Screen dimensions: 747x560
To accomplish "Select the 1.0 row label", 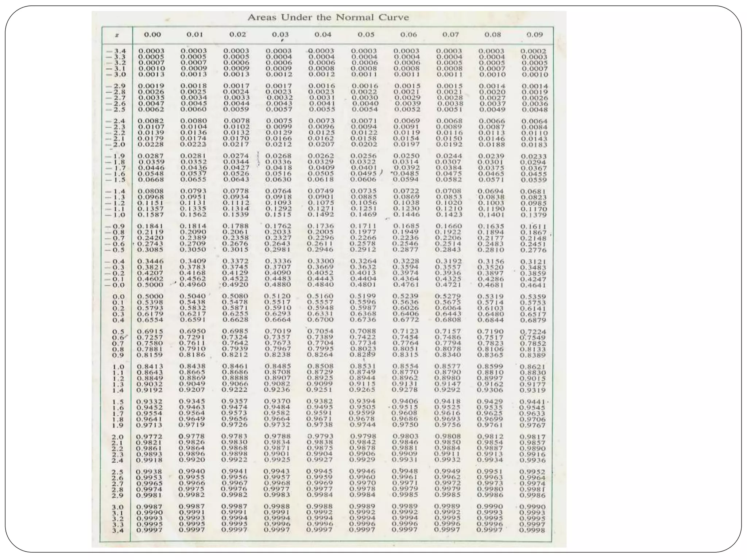I will pyautogui.click(x=118, y=367).
